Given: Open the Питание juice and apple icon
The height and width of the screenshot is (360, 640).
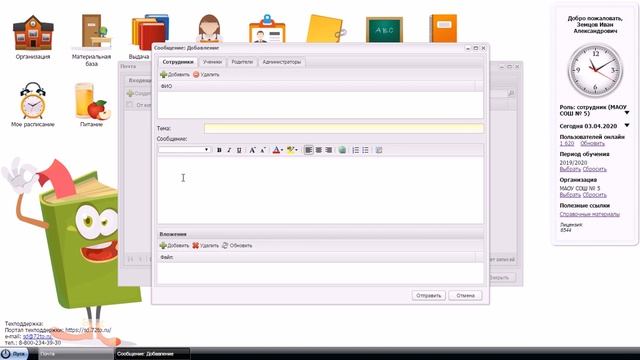Looking at the screenshot, I should coord(92,105).
